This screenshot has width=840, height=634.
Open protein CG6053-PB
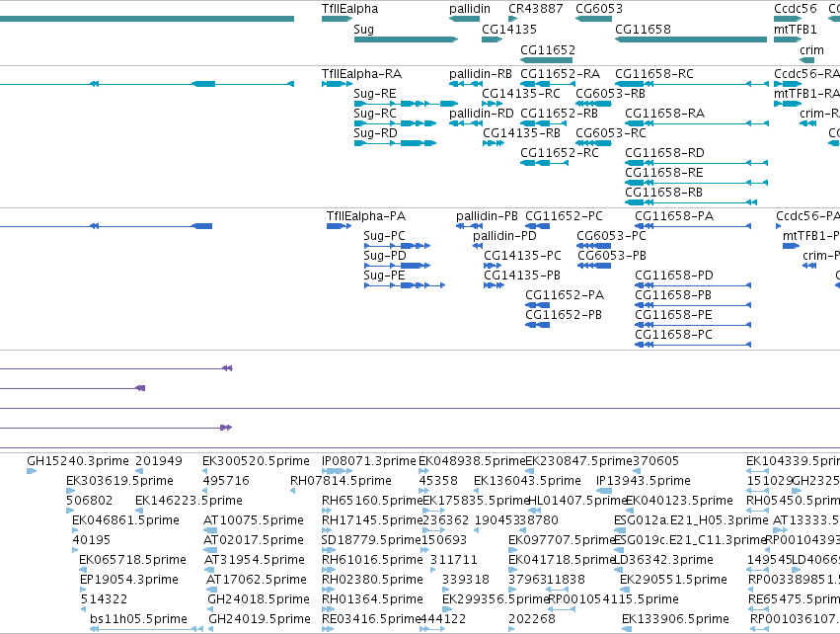612,256
